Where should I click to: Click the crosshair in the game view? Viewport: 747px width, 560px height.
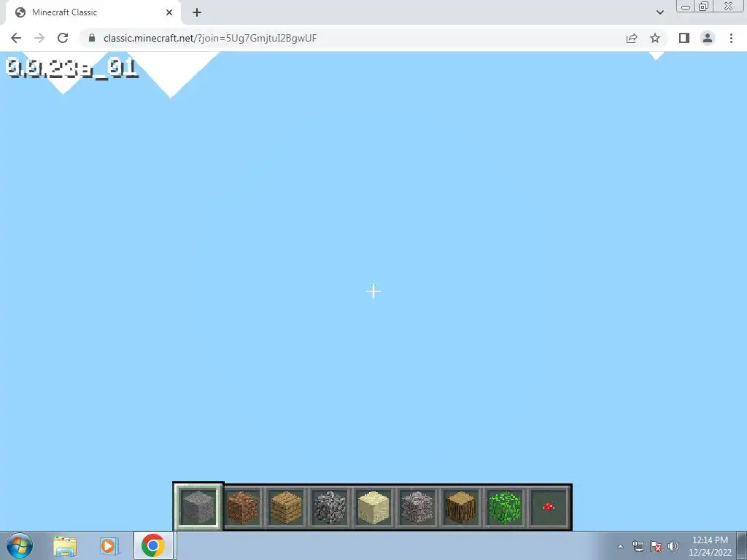[x=373, y=292]
